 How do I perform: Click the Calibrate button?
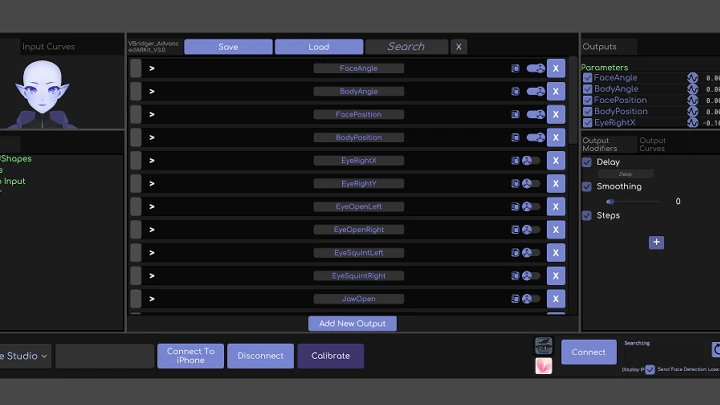click(x=331, y=356)
